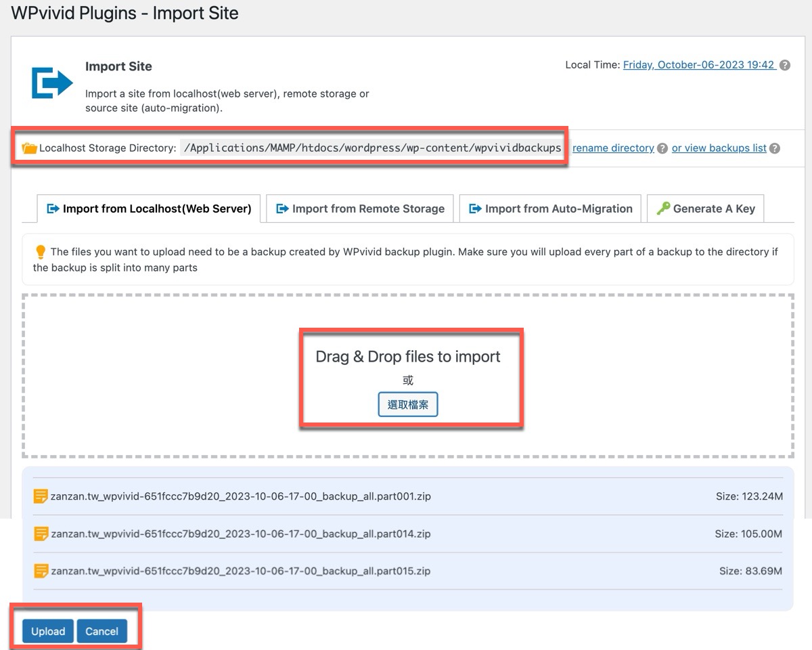Click the 選取檔案 file chooser button
The width and height of the screenshot is (812, 650).
(x=408, y=405)
